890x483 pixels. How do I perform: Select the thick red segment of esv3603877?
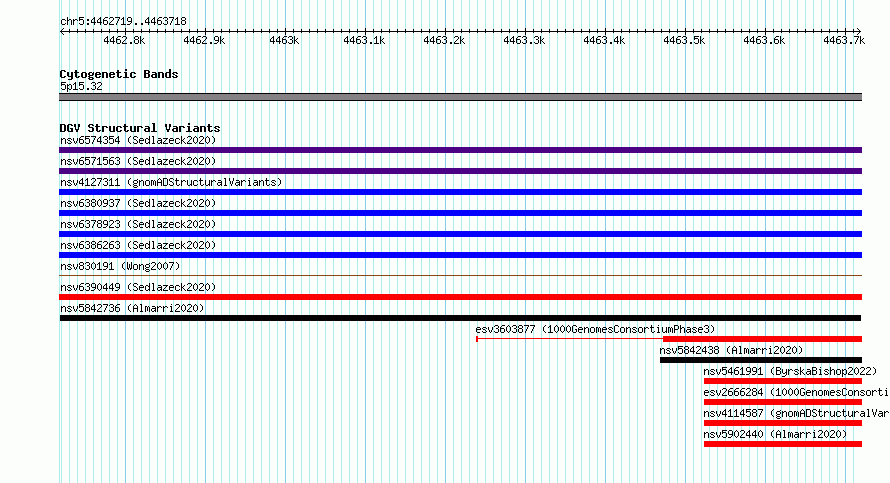click(x=762, y=339)
